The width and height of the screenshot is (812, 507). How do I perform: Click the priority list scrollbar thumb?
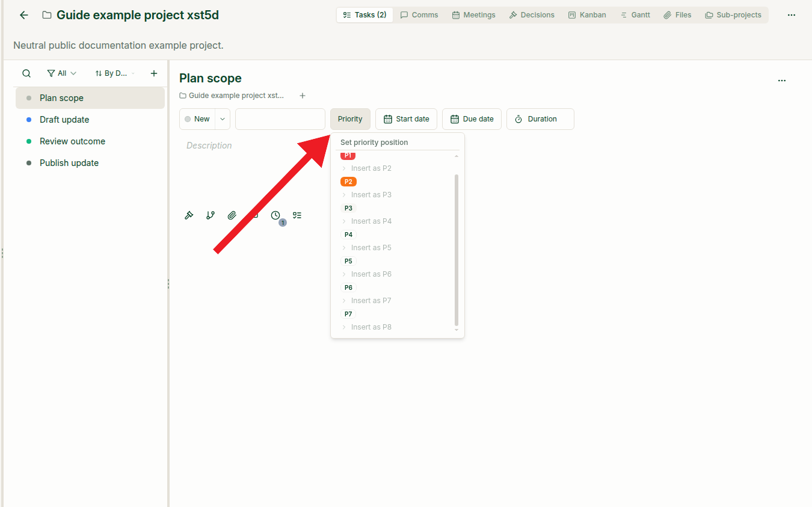[457, 250]
